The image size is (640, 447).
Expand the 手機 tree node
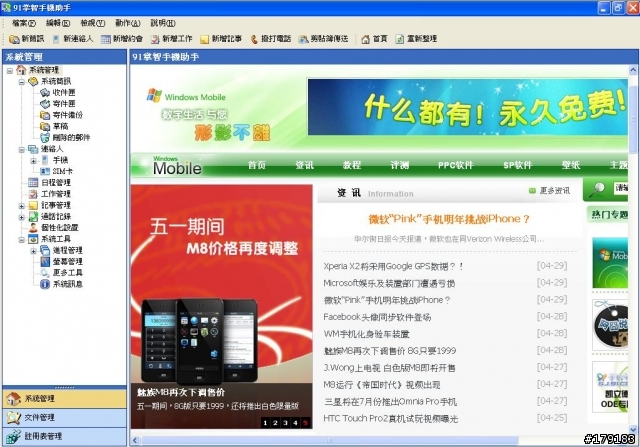pyautogui.click(x=33, y=161)
